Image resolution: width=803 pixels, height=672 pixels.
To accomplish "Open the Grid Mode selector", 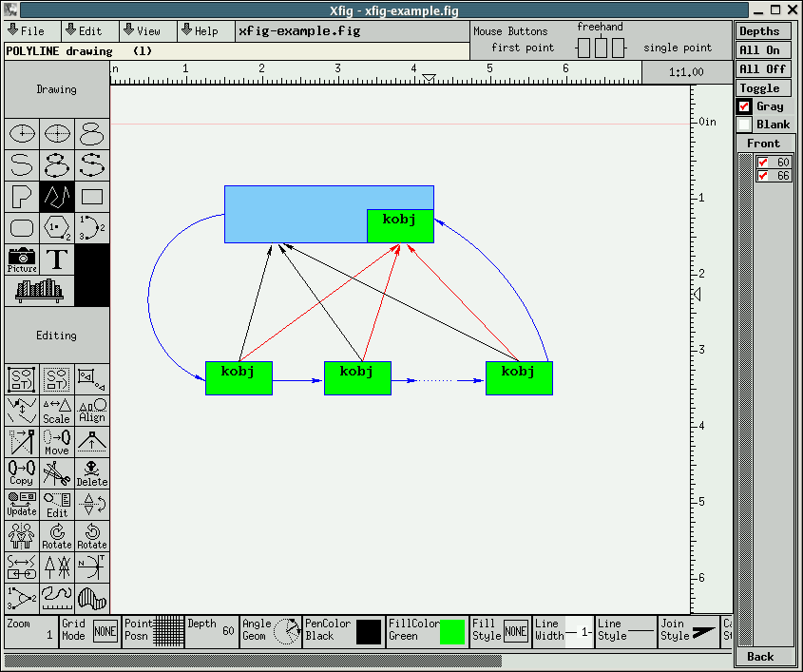I will point(88,631).
